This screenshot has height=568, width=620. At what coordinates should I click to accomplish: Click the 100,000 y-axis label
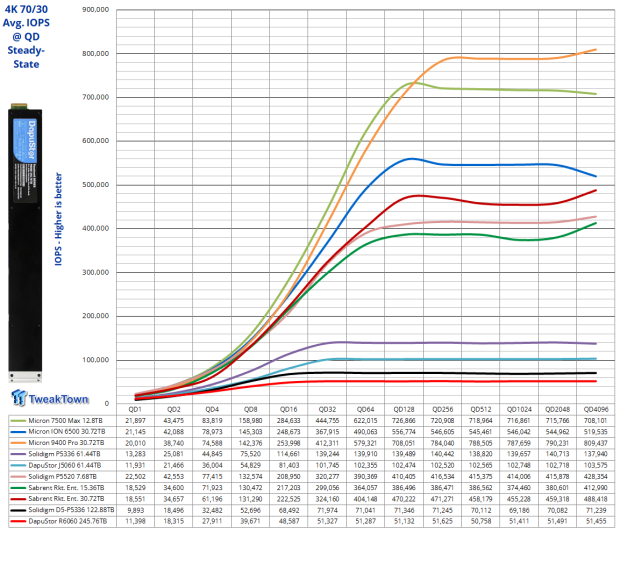(95, 360)
